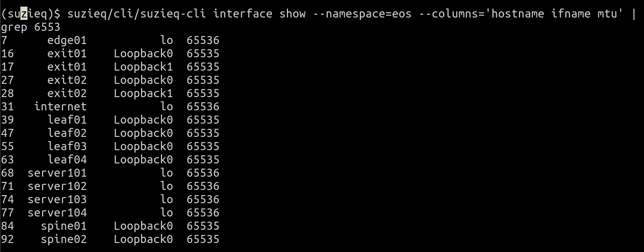Click Loopback0 on the leaf03 row

pos(143,146)
